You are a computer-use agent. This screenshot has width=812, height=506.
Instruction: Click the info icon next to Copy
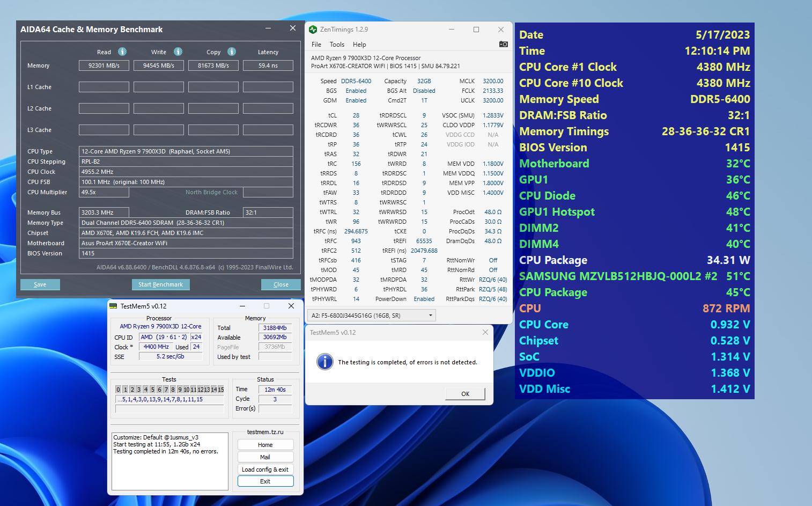(x=232, y=52)
